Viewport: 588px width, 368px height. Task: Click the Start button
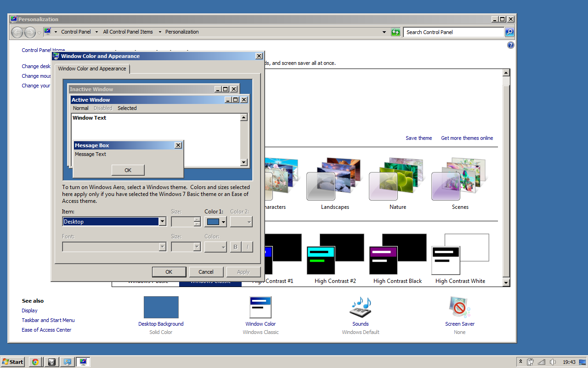13,362
